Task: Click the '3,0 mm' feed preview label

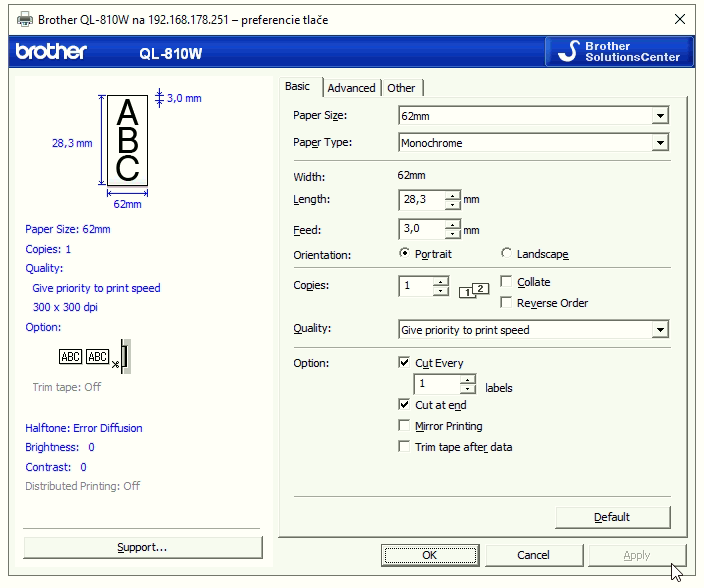Action: tap(184, 98)
